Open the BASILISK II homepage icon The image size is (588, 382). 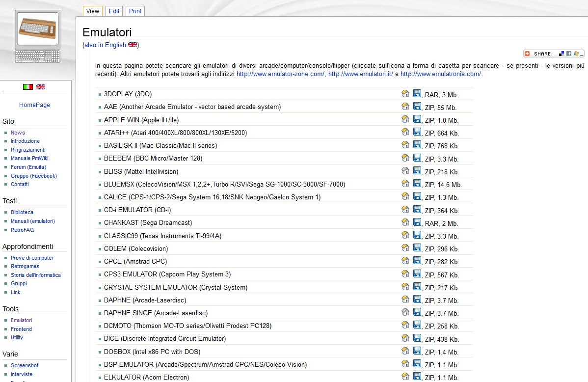405,144
